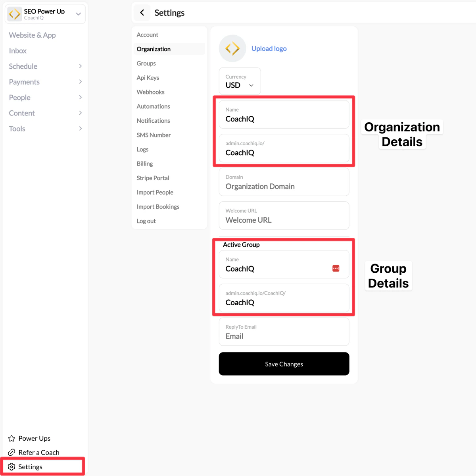Click the organization logo circle
The height and width of the screenshot is (476, 476).
point(232,48)
